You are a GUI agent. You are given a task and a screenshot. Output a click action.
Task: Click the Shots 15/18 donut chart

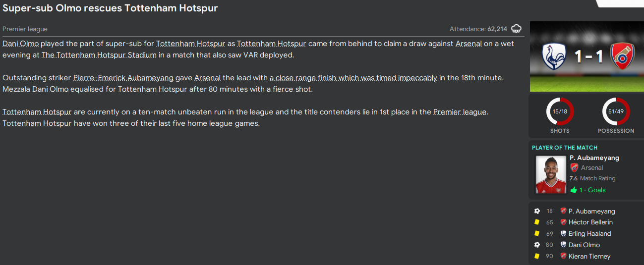(x=560, y=112)
